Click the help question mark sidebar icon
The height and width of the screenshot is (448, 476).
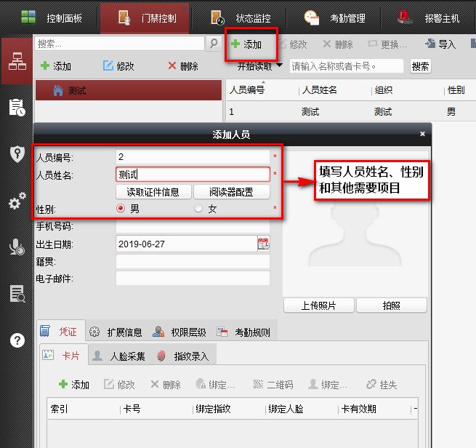click(16, 340)
